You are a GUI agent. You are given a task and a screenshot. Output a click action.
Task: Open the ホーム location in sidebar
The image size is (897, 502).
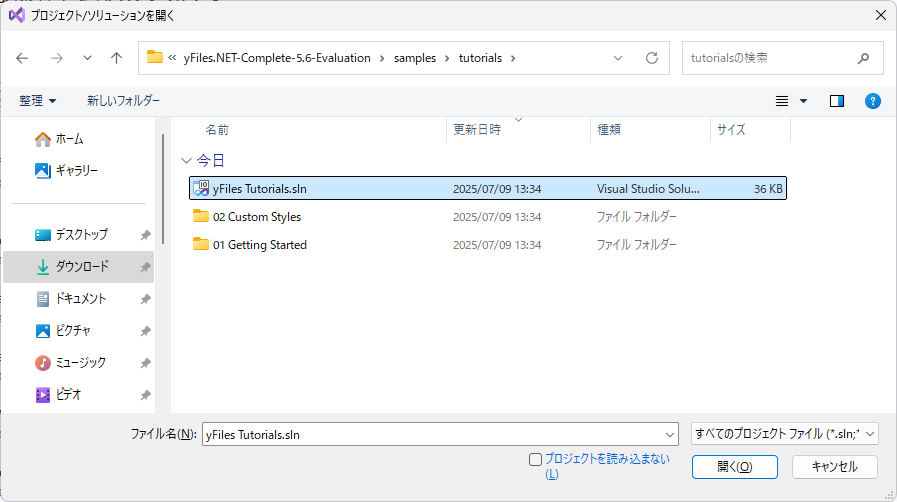pos(69,139)
